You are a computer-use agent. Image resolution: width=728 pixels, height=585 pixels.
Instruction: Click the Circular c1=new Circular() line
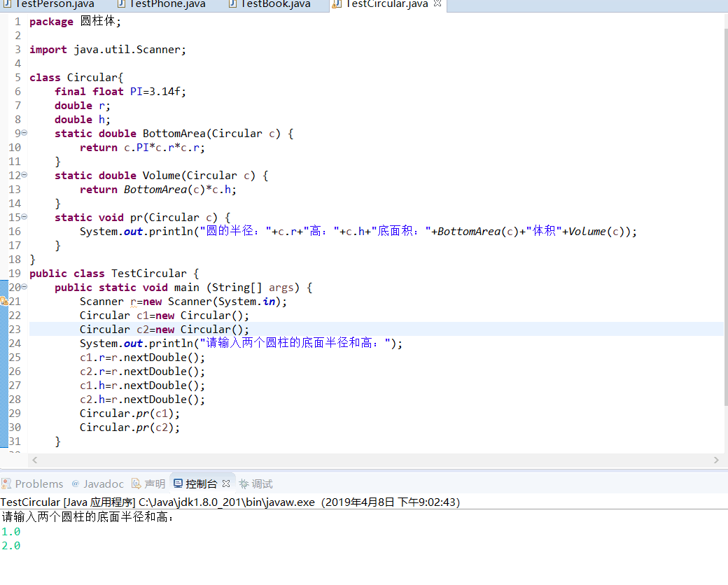164,316
